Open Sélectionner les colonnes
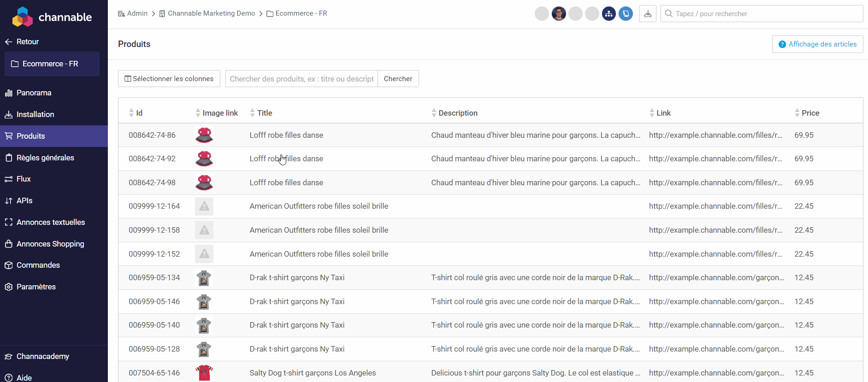The height and width of the screenshot is (382, 868). coord(169,78)
